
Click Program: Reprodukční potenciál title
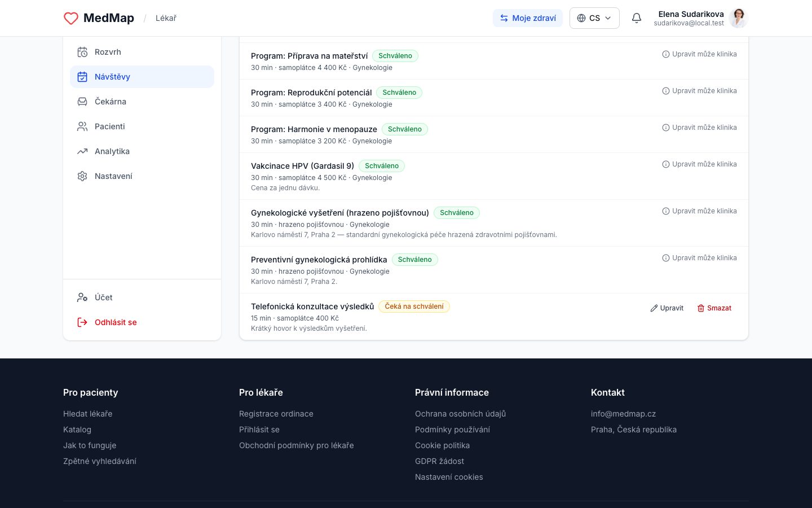point(311,93)
